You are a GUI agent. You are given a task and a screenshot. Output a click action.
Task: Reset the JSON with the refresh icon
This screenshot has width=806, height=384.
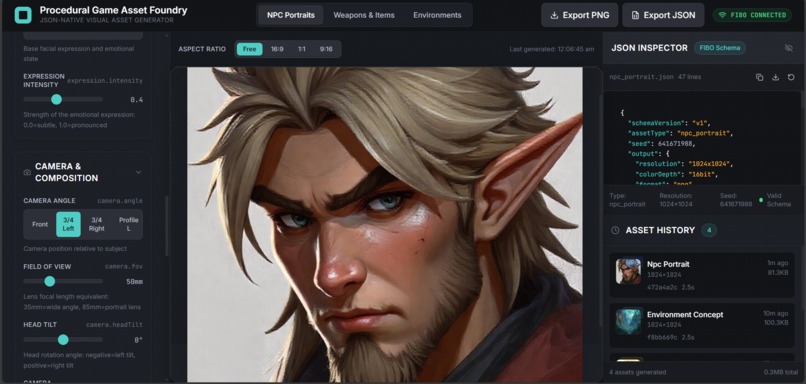[791, 77]
